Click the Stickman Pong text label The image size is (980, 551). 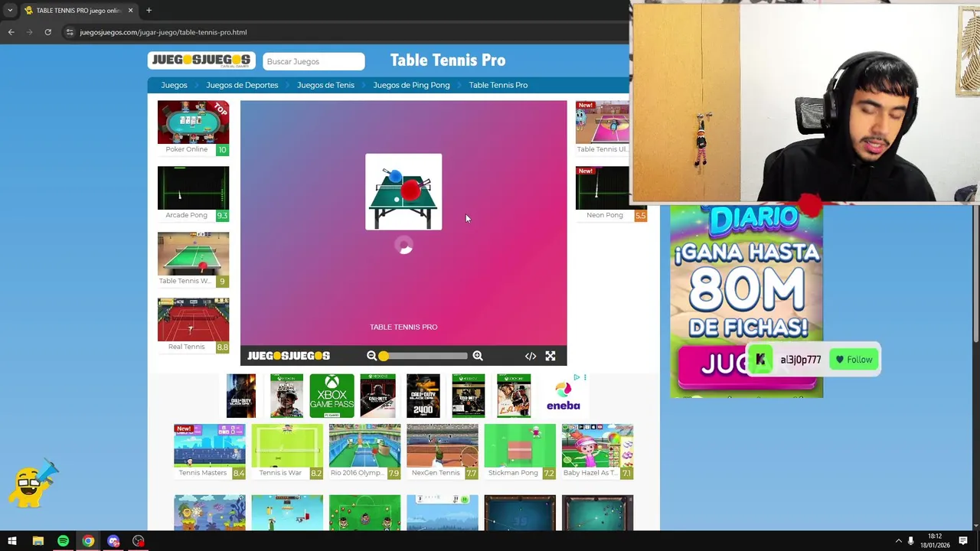pos(513,473)
